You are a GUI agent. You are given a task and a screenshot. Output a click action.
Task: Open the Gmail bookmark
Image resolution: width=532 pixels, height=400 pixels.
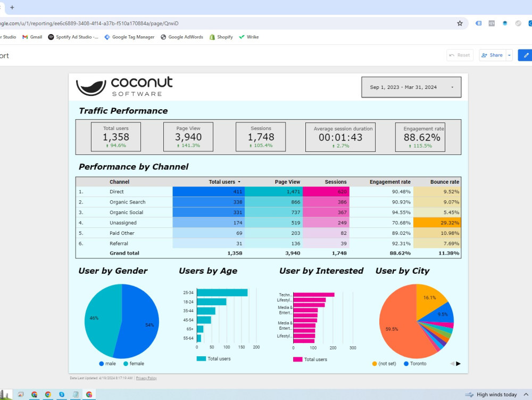[x=32, y=37]
